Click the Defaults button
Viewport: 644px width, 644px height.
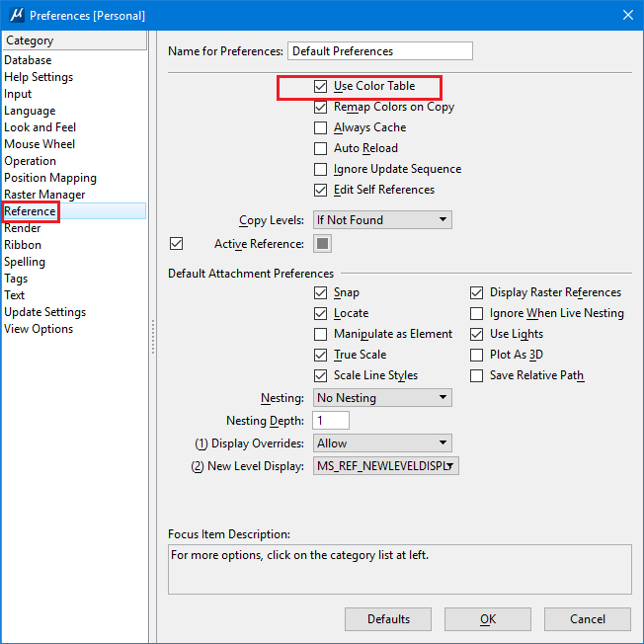tap(388, 619)
